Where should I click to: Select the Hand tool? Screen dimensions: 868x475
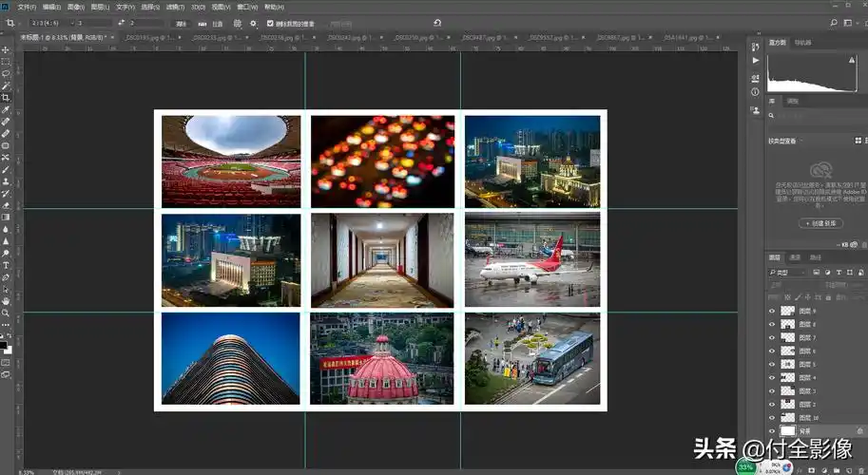6,301
